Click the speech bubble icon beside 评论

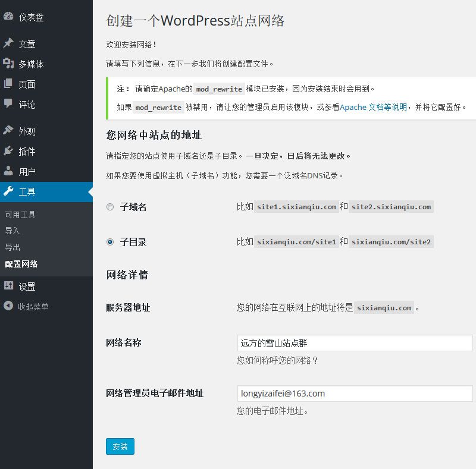[8, 103]
